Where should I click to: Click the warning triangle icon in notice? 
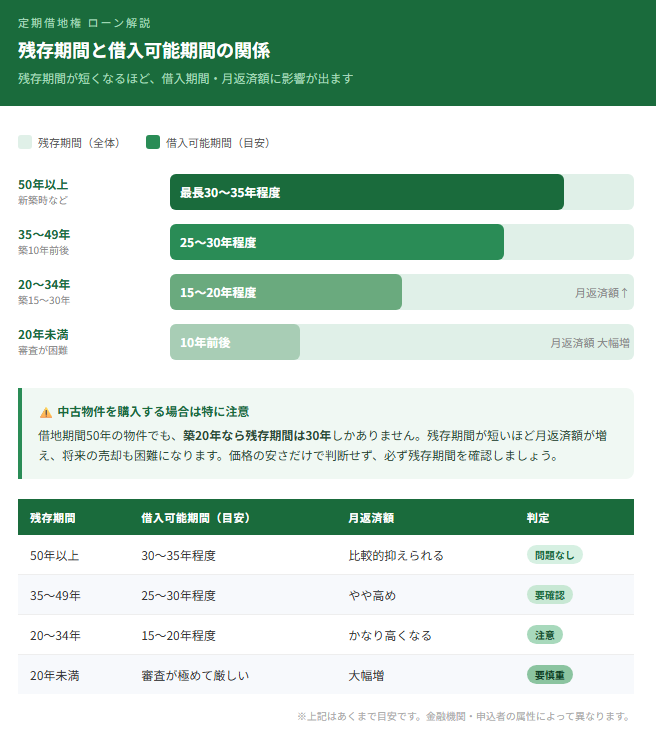point(45,411)
